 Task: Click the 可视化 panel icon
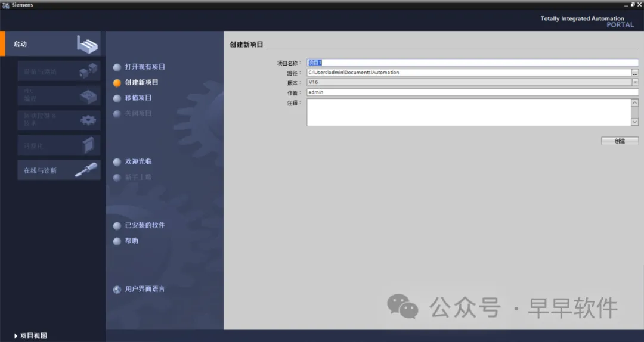[89, 145]
